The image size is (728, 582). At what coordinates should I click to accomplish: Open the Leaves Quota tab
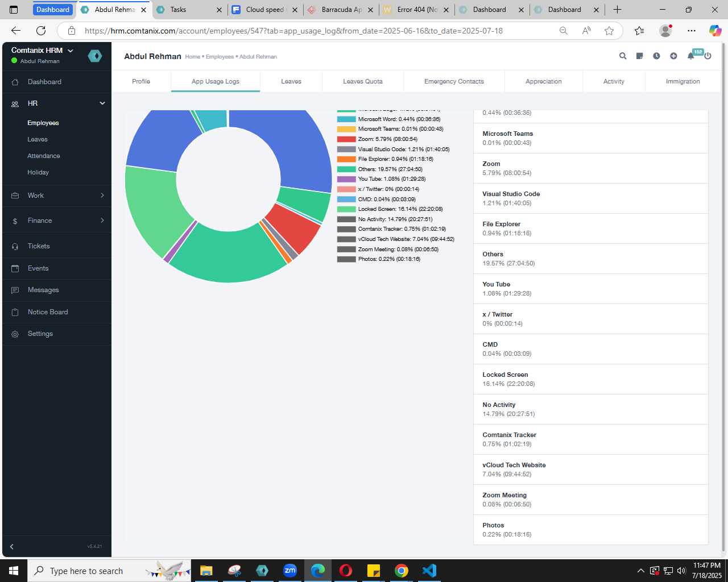pos(363,81)
